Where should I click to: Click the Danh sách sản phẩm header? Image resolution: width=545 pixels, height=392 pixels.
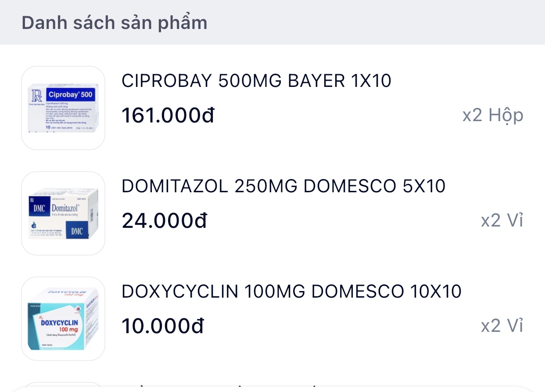point(115,23)
